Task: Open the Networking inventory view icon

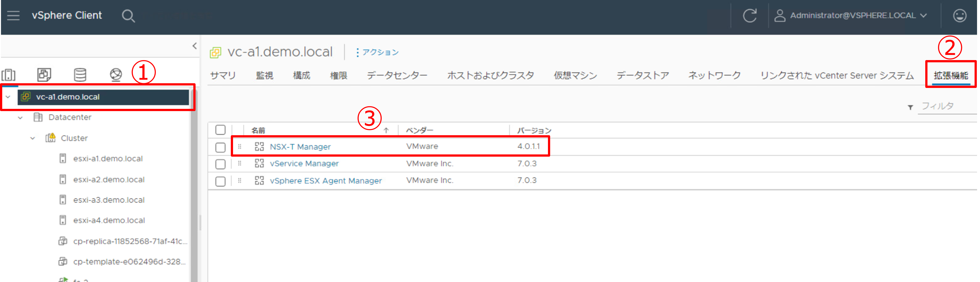Action: 116,74
